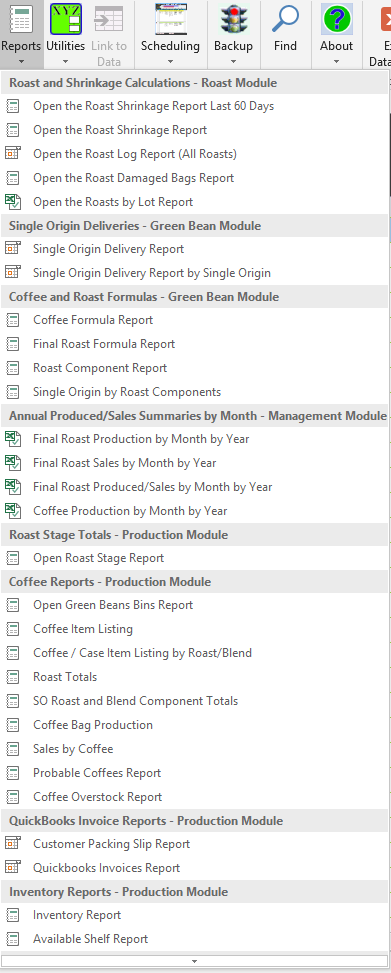
Task: Click icon beside Open Green Beans Bins Report
Action: [13, 605]
